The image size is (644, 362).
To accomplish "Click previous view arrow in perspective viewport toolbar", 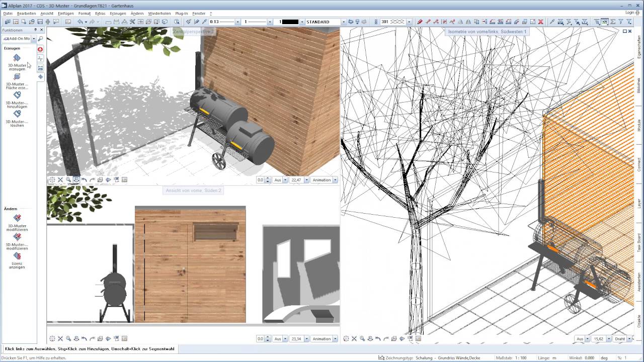I will [x=84, y=179].
